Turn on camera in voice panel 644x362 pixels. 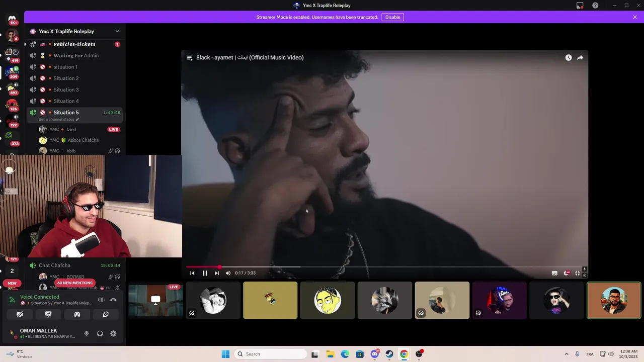point(20,314)
